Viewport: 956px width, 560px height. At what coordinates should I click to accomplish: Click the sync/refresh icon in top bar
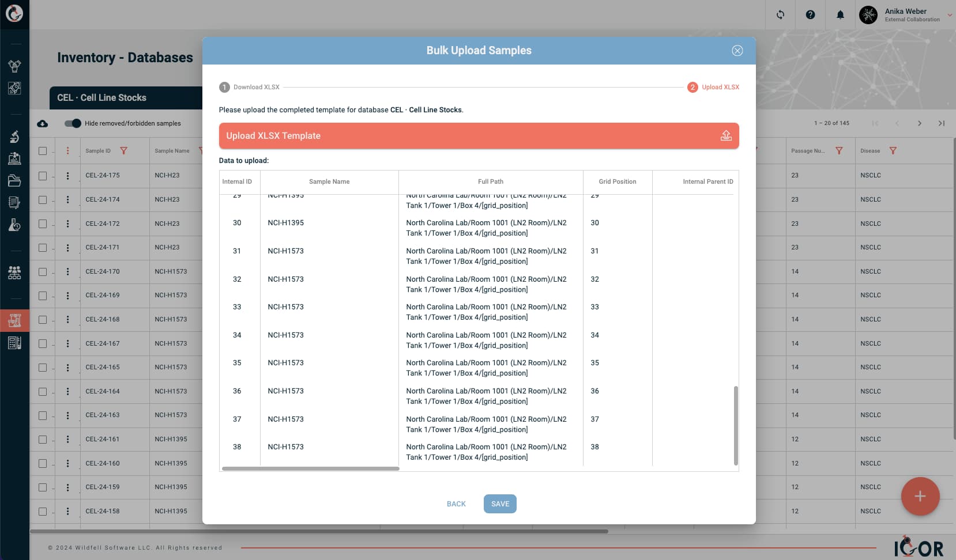780,15
